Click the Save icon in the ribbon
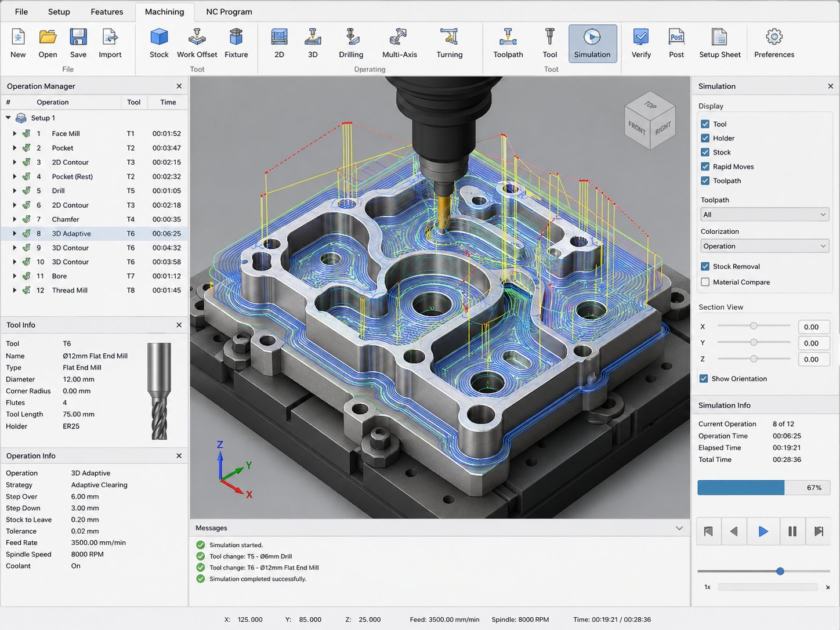This screenshot has height=630, width=840. (x=78, y=38)
